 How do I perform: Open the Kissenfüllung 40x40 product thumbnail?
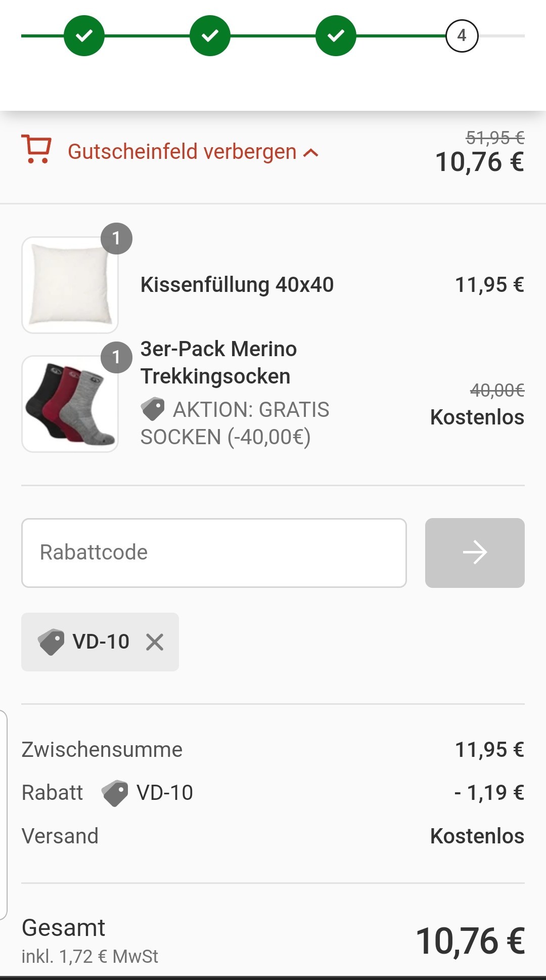point(70,285)
